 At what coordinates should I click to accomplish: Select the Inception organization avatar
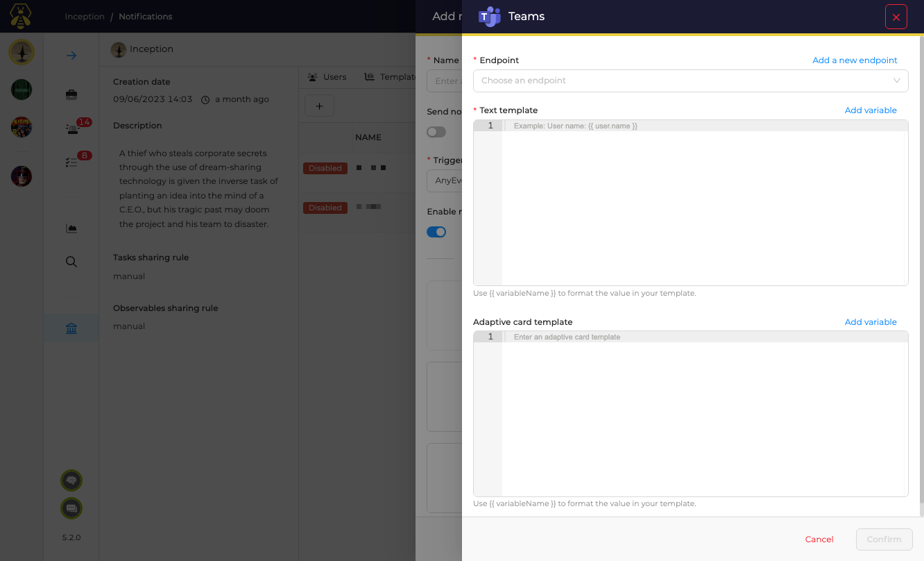click(x=22, y=51)
